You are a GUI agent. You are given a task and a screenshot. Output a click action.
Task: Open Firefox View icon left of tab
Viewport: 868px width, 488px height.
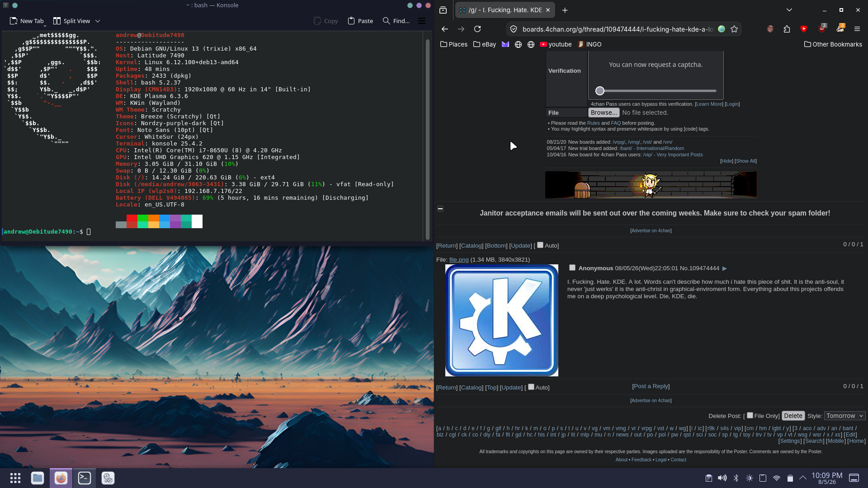[443, 10]
